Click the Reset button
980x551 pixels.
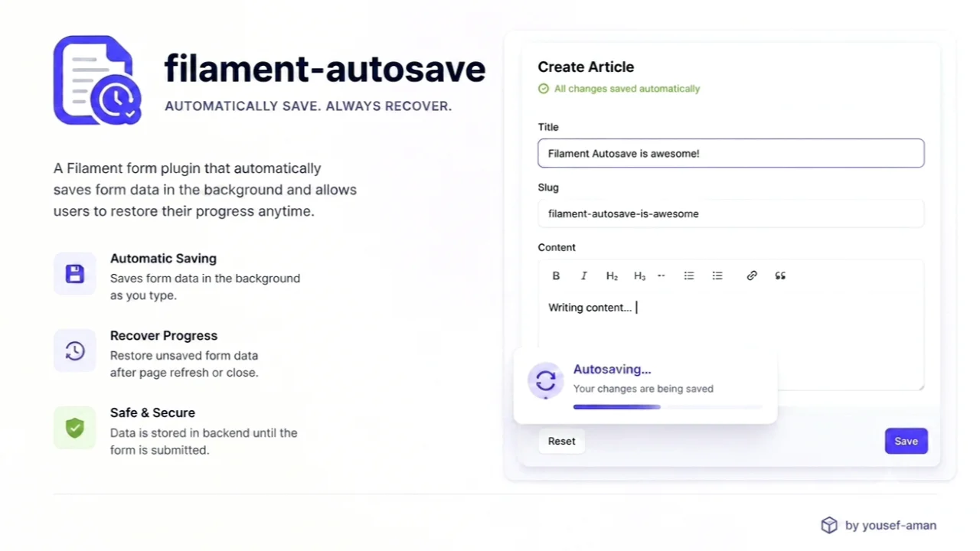coord(561,441)
